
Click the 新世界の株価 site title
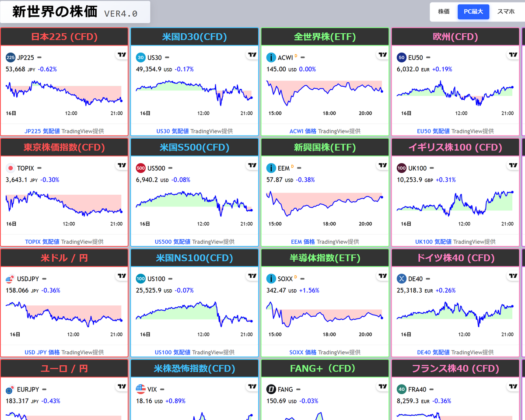click(55, 12)
